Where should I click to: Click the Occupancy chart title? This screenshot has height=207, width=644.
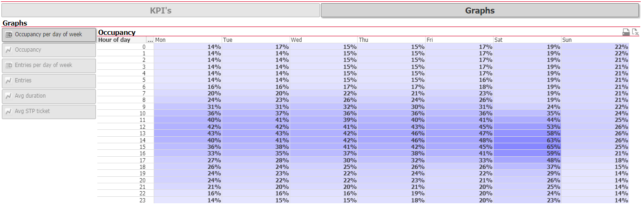coord(117,33)
